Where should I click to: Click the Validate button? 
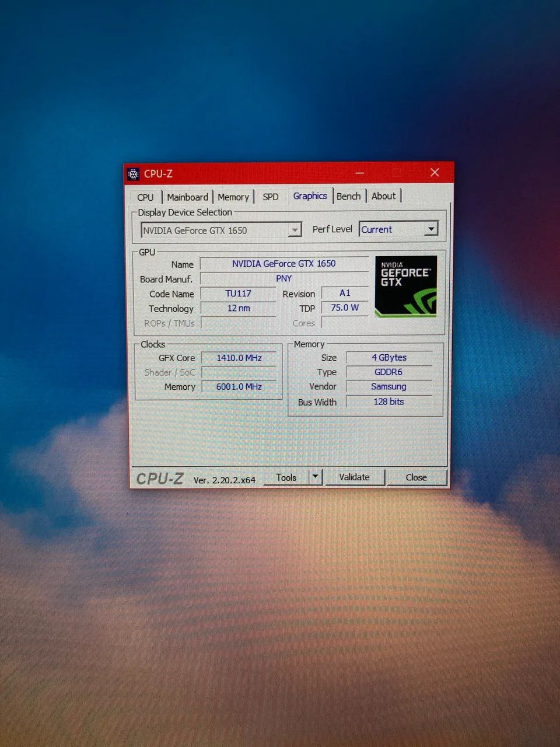(x=355, y=477)
